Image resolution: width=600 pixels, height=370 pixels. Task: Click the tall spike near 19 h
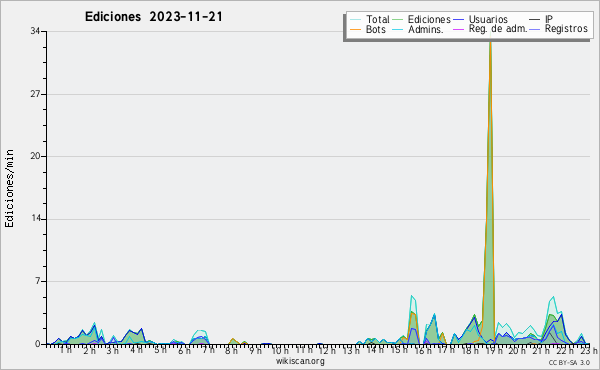tap(489, 191)
